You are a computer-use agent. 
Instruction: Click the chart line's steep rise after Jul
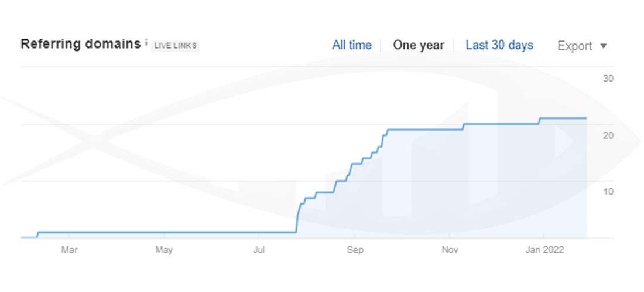tap(298, 217)
